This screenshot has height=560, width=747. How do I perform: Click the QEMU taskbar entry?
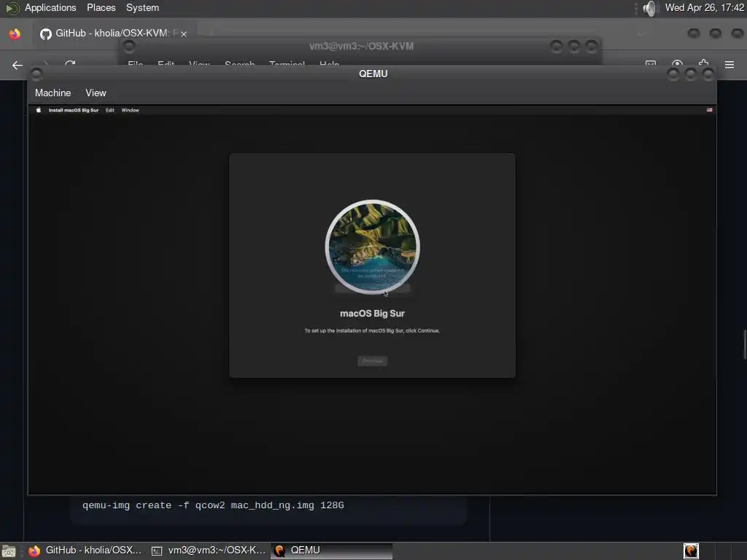click(332, 551)
